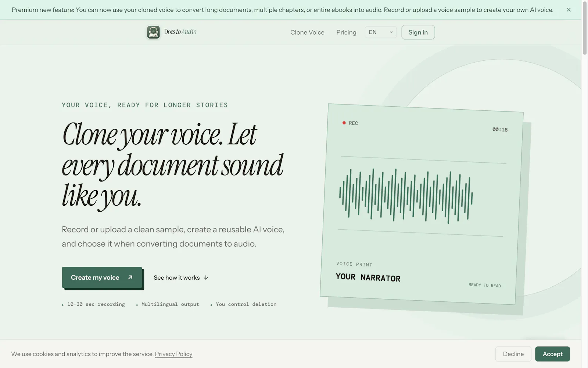Click the Create my voice button
This screenshot has width=588, height=368.
(102, 277)
